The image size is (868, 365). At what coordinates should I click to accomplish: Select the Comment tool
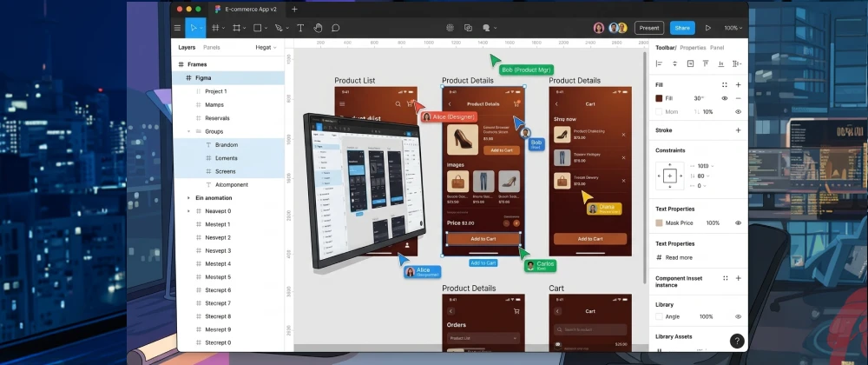pyautogui.click(x=335, y=28)
